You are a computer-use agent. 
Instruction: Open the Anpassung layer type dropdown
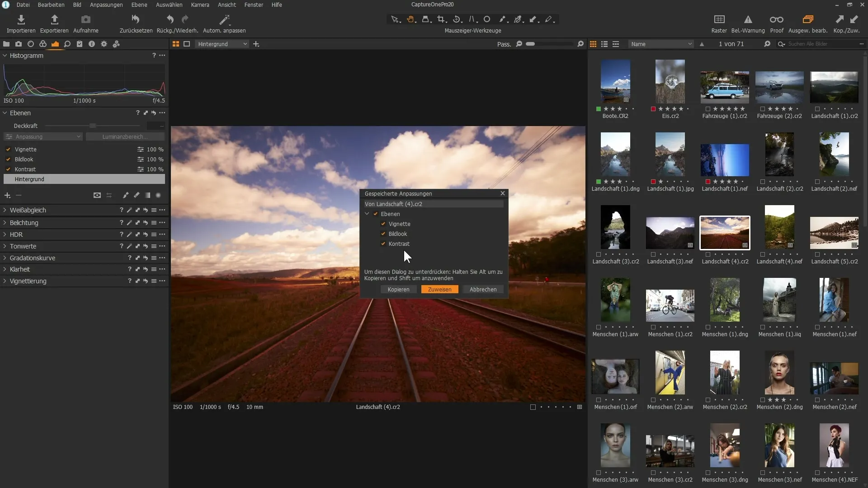43,136
